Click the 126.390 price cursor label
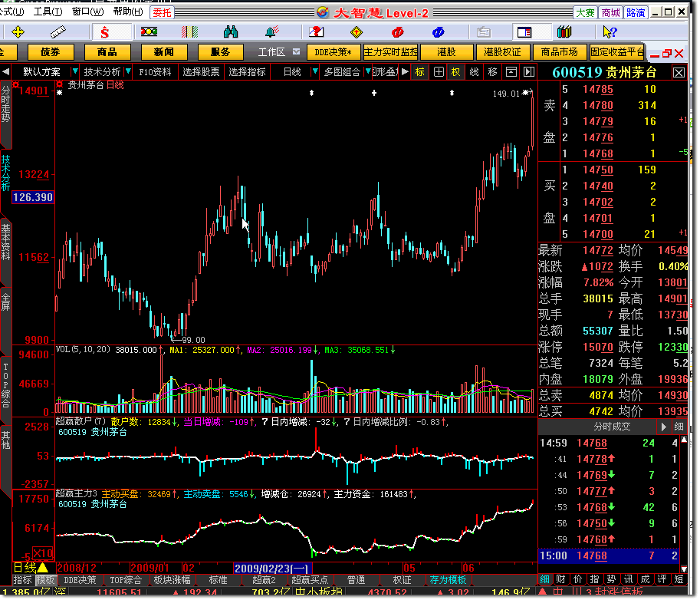The image size is (700, 600). pos(33,197)
